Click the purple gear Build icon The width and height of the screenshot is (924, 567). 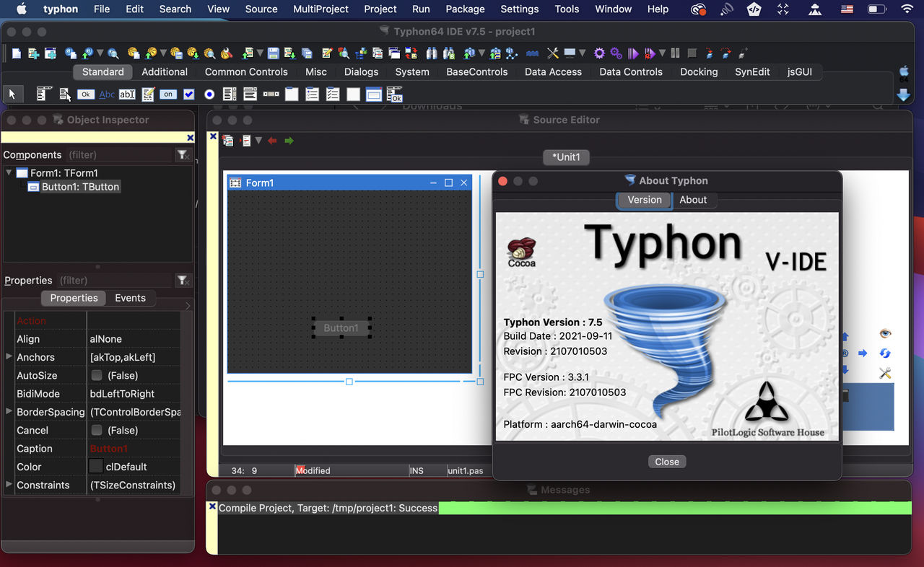click(x=599, y=53)
